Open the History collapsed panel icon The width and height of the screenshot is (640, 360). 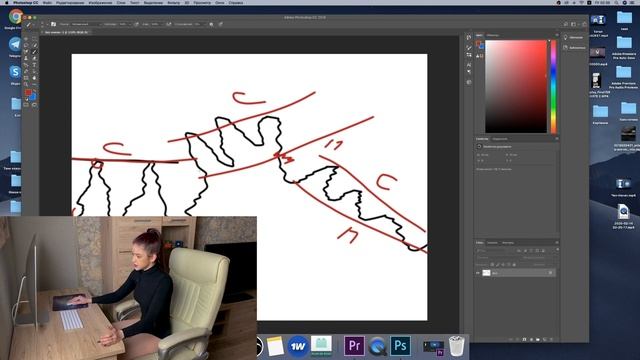click(469, 37)
